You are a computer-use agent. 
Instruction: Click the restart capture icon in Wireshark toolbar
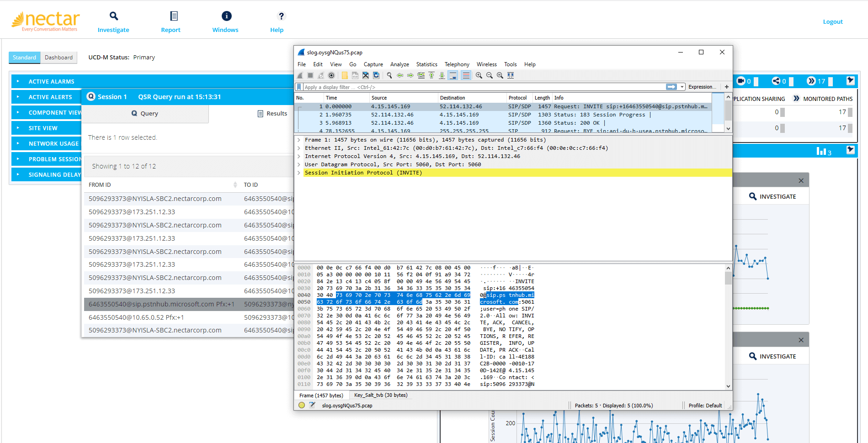pos(321,75)
